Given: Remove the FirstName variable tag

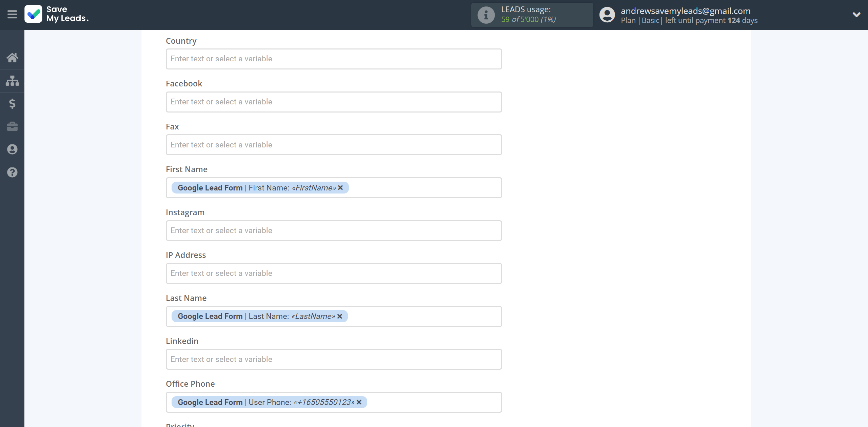Looking at the screenshot, I should pos(340,188).
